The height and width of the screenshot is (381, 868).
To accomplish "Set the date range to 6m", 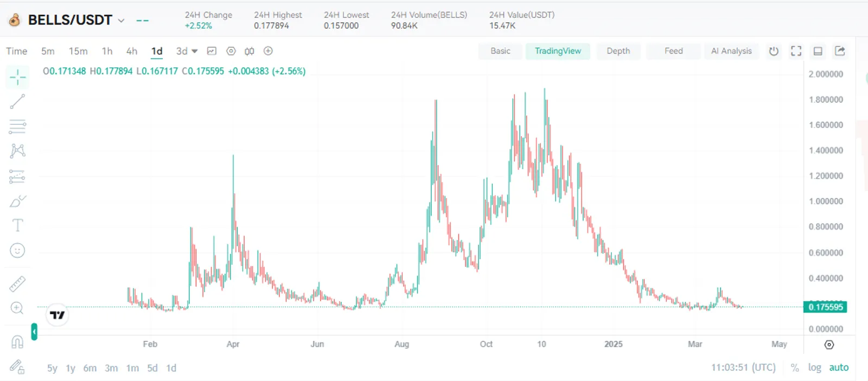I will point(90,368).
